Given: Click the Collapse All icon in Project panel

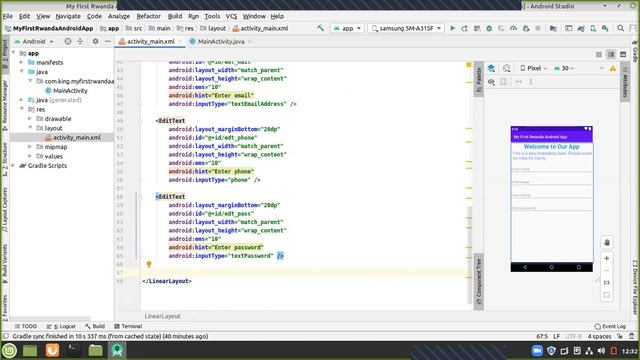Looking at the screenshot, I should [80, 41].
